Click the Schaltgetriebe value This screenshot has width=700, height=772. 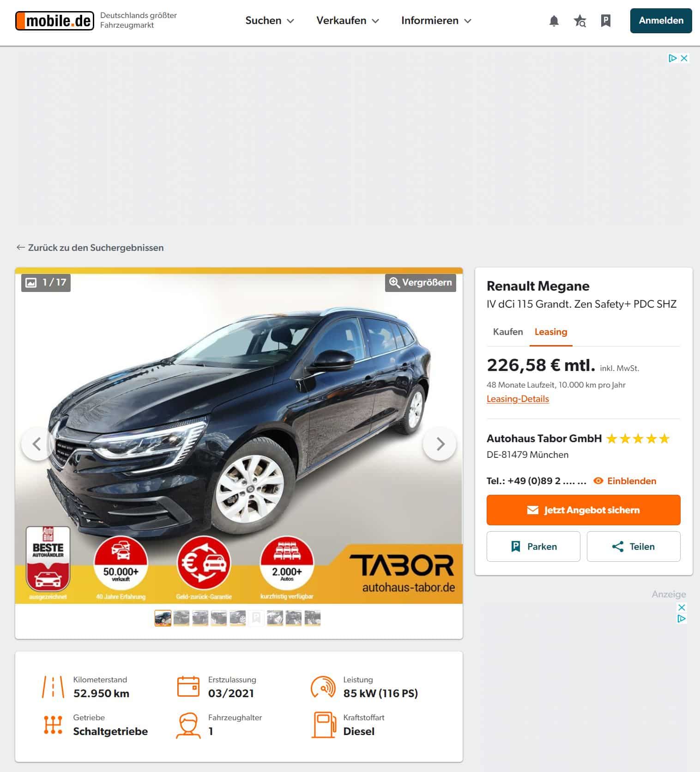click(x=110, y=731)
